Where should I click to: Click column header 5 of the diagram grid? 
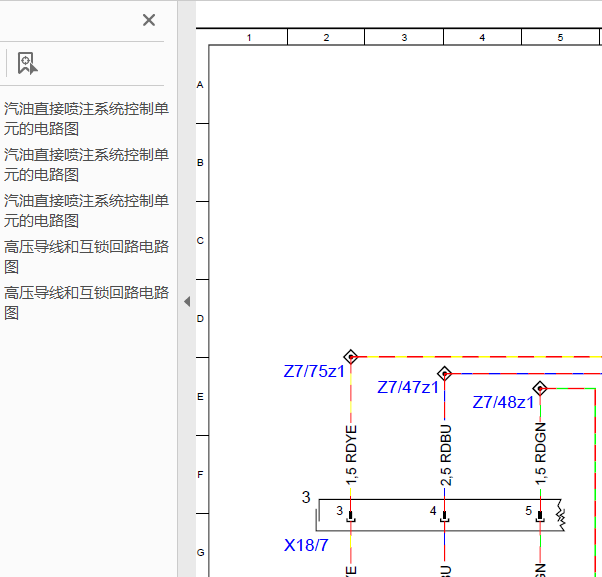[x=560, y=38]
